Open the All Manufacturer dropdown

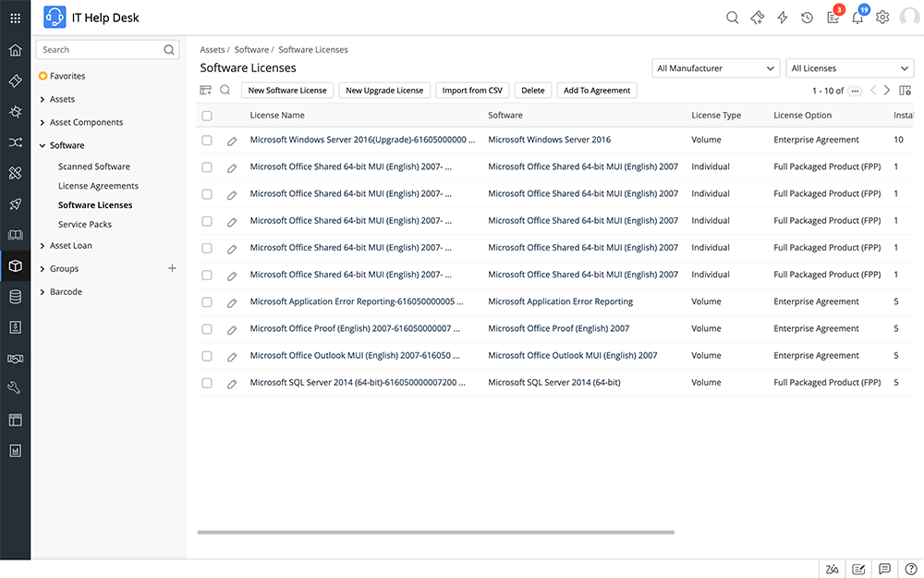(x=716, y=68)
